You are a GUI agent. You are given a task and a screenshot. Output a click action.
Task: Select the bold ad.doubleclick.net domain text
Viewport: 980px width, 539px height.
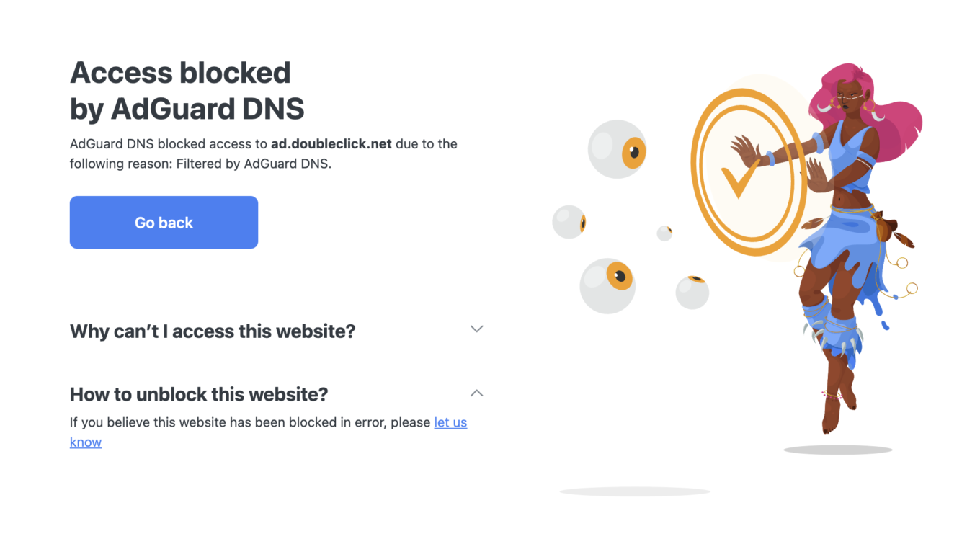coord(331,143)
